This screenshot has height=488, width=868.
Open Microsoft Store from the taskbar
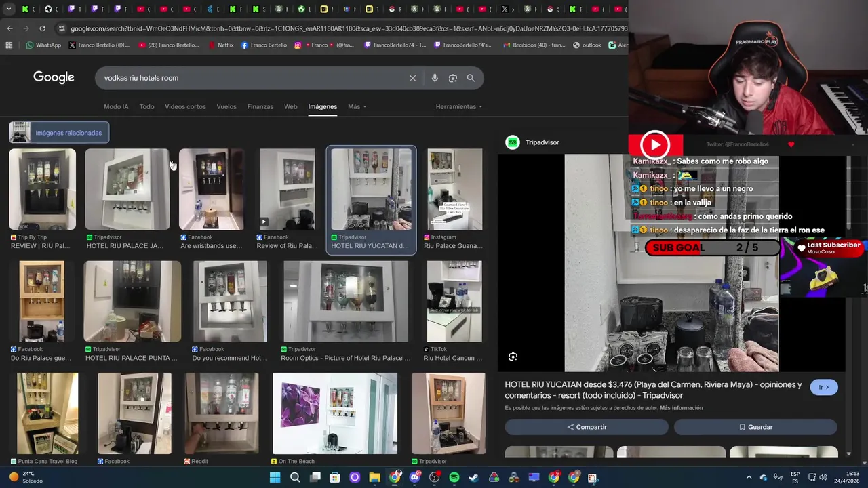pyautogui.click(x=334, y=477)
